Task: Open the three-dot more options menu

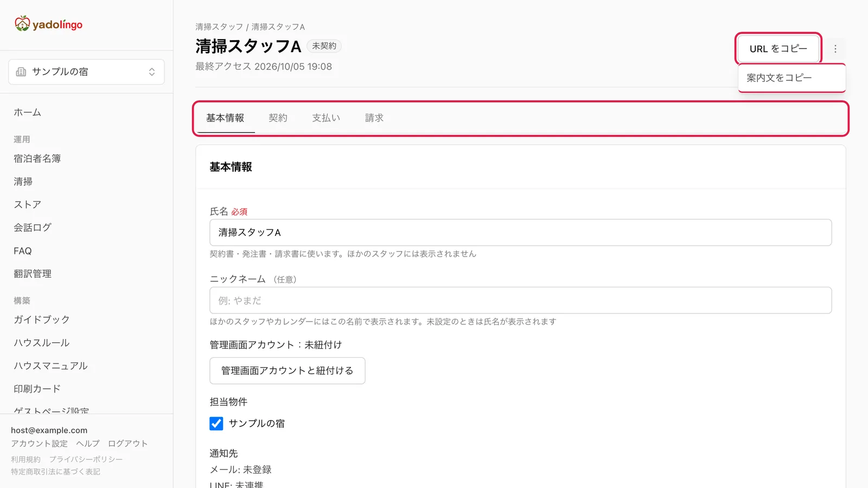Action: tap(835, 49)
